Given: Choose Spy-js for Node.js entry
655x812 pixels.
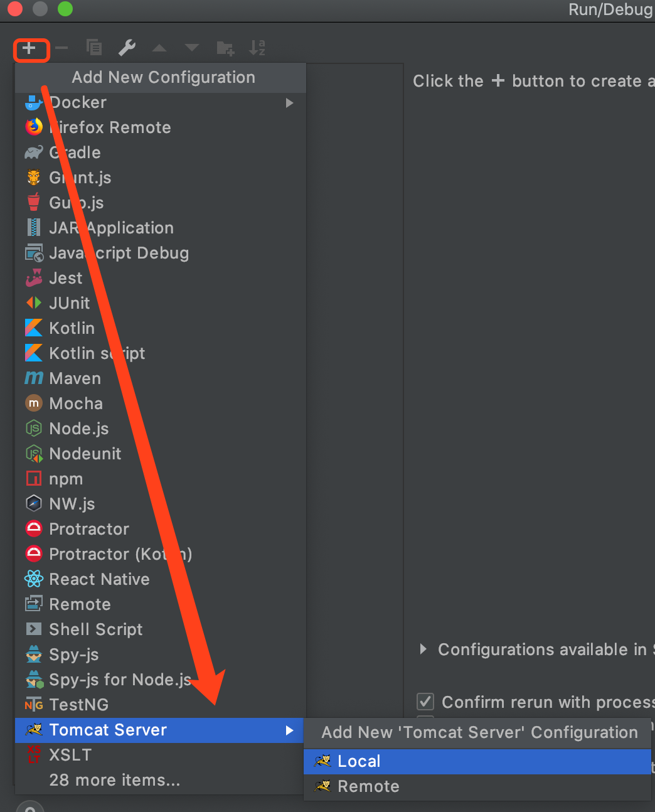Looking at the screenshot, I should point(161,680).
